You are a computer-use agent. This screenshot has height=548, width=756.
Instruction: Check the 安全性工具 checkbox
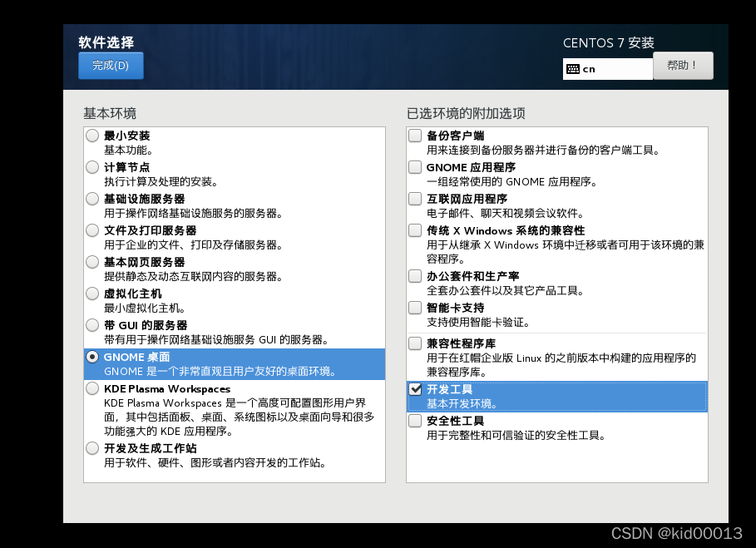(x=415, y=421)
